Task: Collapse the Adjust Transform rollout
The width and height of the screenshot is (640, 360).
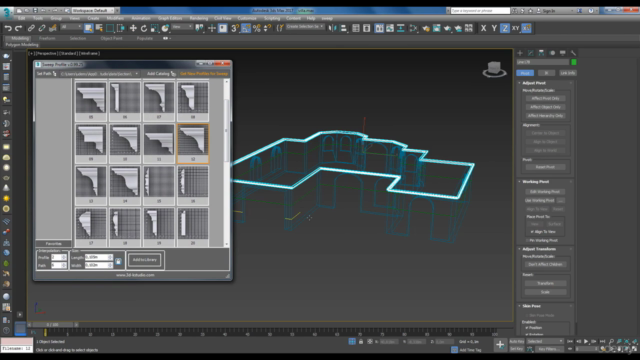Action: click(x=539, y=249)
